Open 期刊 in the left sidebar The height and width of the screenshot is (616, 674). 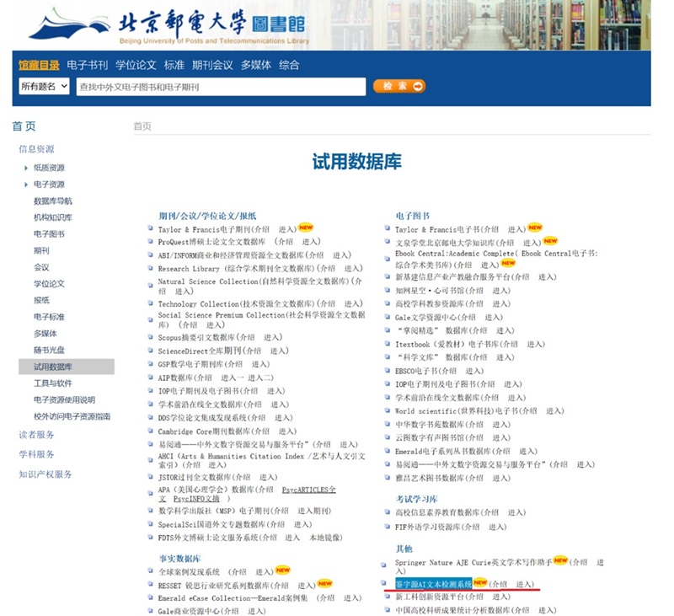point(41,250)
